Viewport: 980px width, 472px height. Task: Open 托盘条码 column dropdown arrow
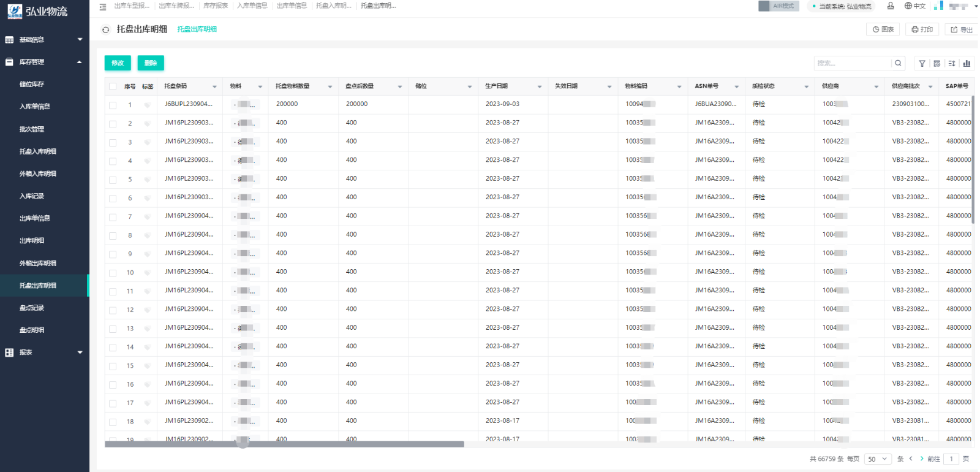coord(214,86)
